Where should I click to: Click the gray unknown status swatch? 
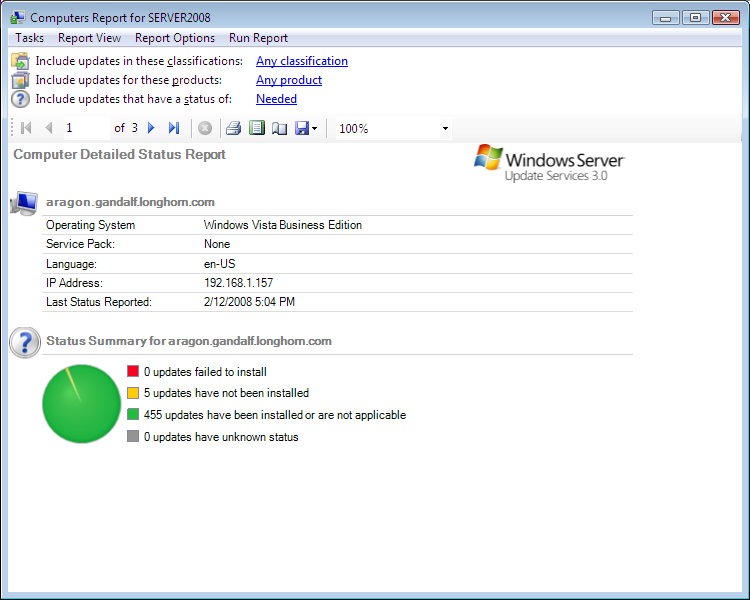pos(133,436)
